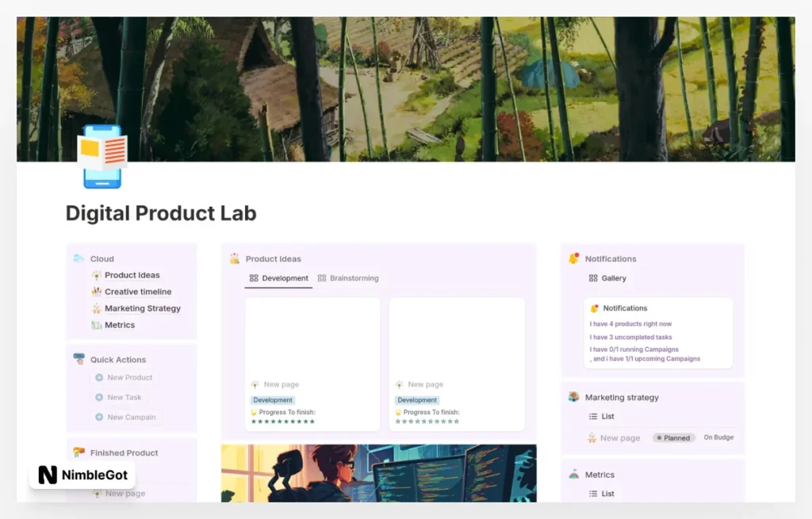The height and width of the screenshot is (519, 812).
Task: Click the icon beside Creative timeline
Action: point(96,292)
